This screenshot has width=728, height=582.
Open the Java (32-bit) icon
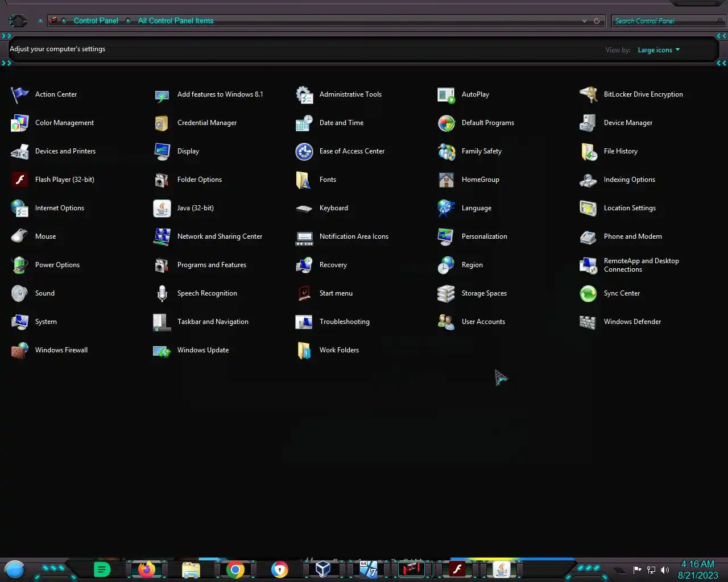point(162,208)
